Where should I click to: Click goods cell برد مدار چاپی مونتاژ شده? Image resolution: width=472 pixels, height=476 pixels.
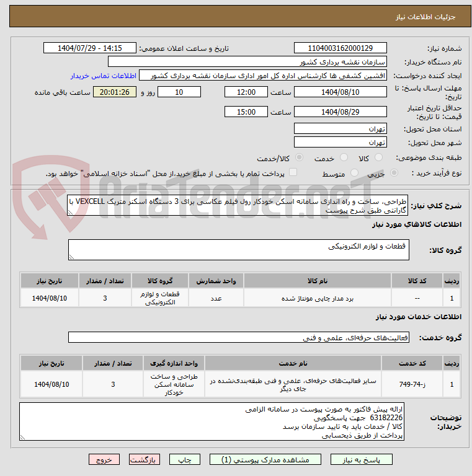coord(317,298)
